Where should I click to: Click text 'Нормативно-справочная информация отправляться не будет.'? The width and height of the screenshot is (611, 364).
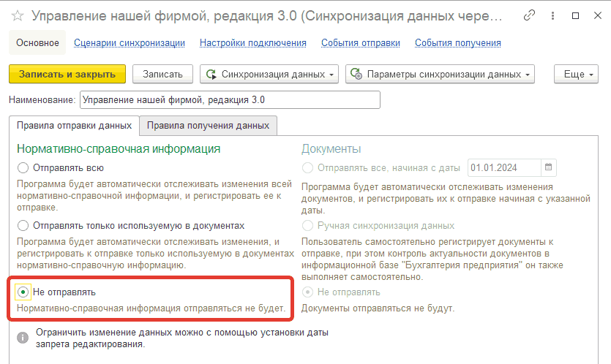[151, 308]
